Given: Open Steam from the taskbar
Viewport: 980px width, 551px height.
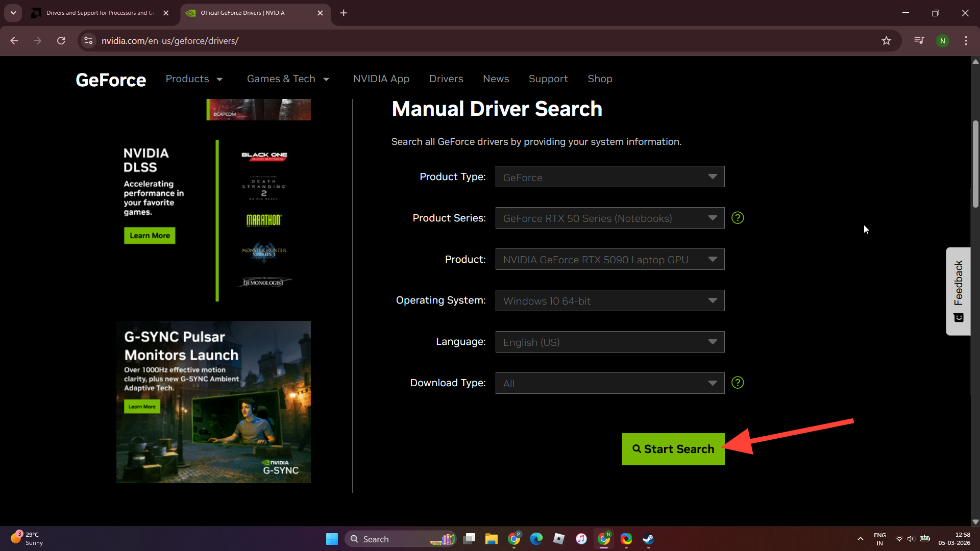Looking at the screenshot, I should (648, 539).
